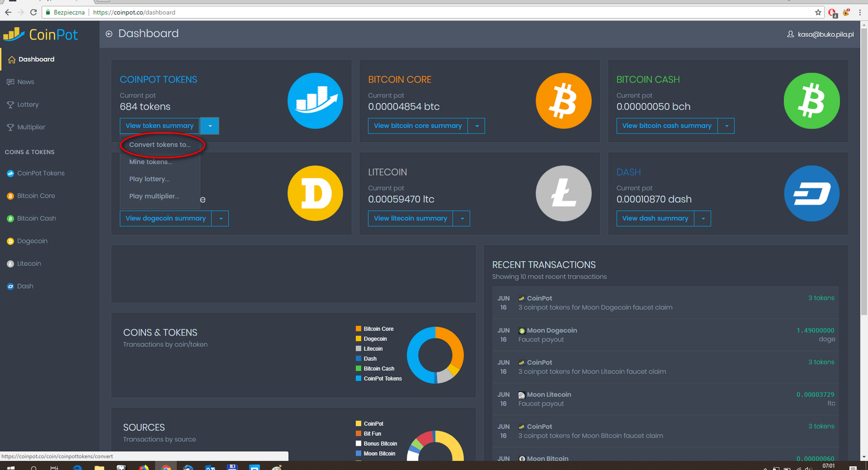The image size is (868, 470).
Task: Click View dogecoin summary button
Action: [x=165, y=218]
